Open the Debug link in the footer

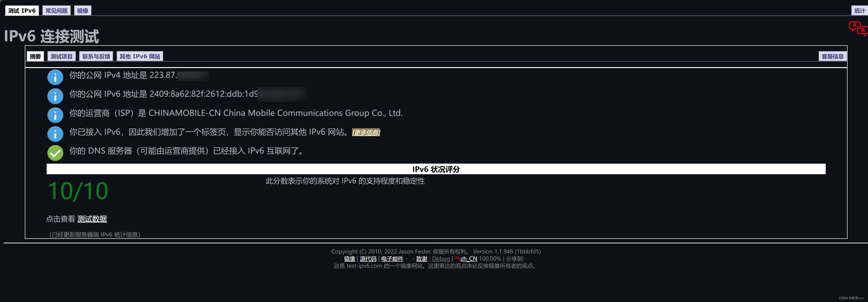441,259
